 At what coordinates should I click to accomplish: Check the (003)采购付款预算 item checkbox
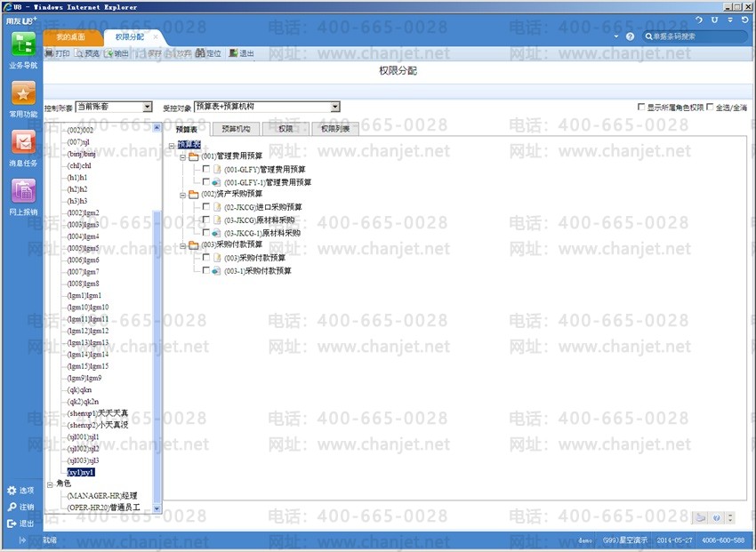[x=206, y=257]
